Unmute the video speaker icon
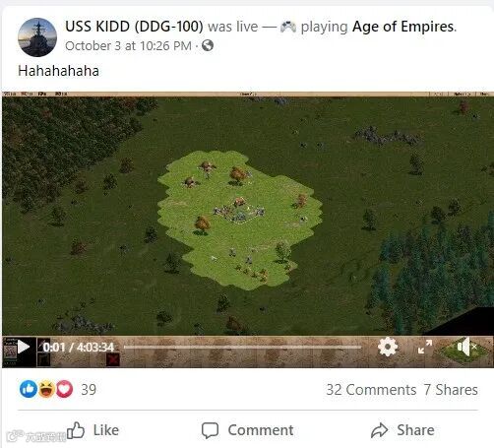Image resolution: width=494 pixels, height=448 pixels. pyautogui.click(x=466, y=347)
